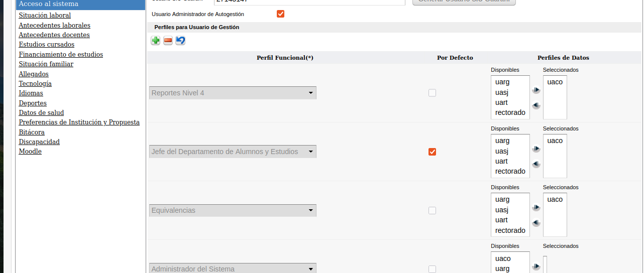Open Situación laboral section
This screenshot has height=273, width=644.
point(45,16)
